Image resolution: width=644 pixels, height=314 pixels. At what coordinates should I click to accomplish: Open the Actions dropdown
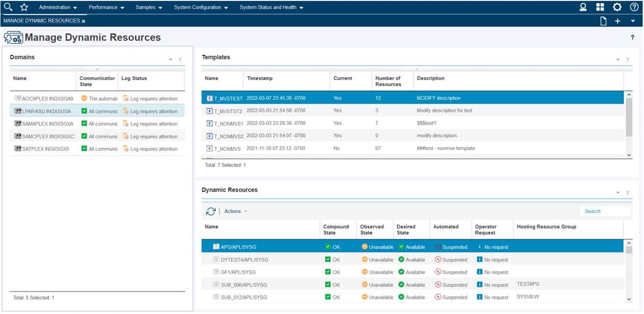point(235,211)
